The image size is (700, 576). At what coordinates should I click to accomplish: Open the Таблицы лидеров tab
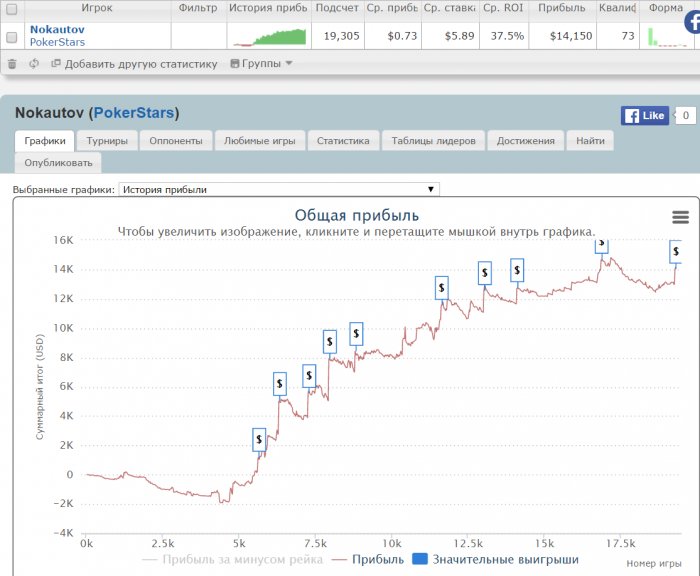[433, 141]
